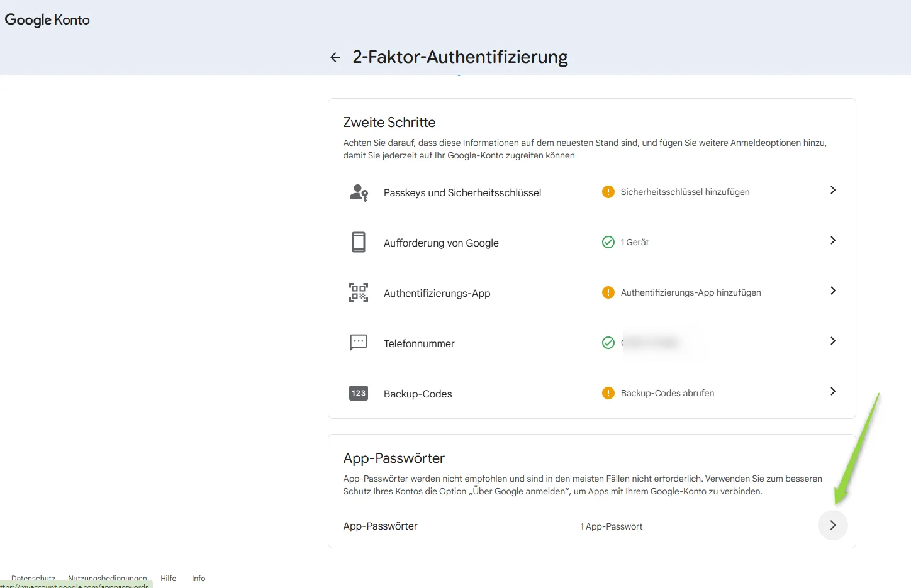
Task: Click the App-Passwörter row label
Action: 380,526
